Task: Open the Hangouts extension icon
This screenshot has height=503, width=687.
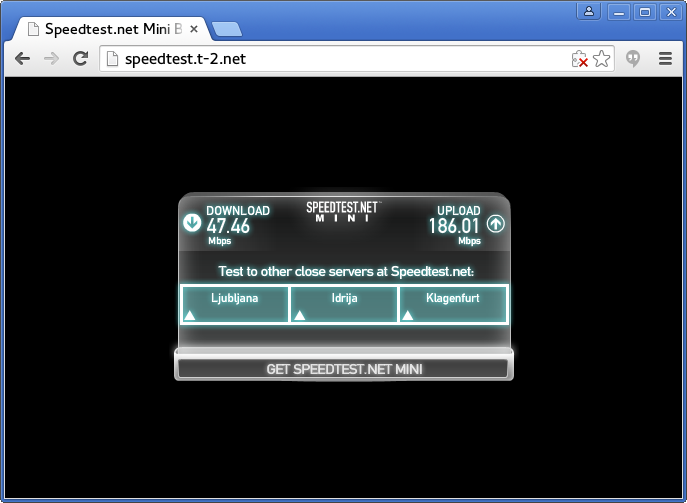Action: 633,58
